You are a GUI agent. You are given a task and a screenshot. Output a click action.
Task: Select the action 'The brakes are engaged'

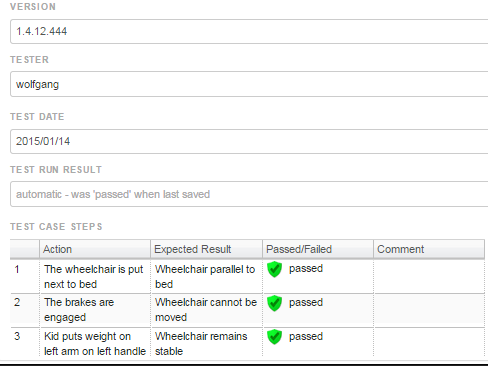point(79,310)
